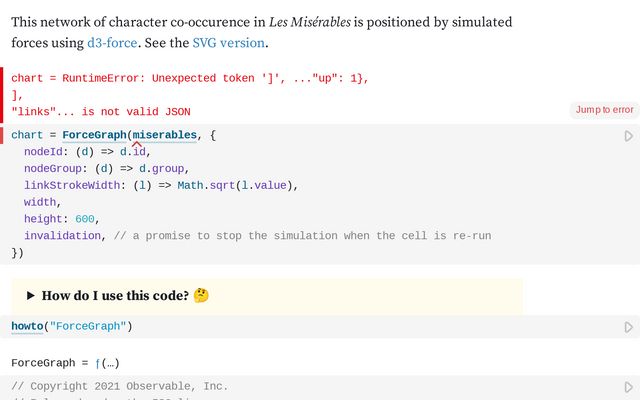Run the Copyright 2021 code cell
Viewport: 640px width, 400px height.
click(629, 387)
